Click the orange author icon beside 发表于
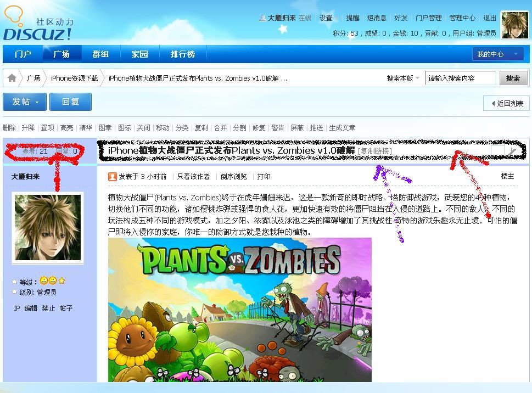The width and height of the screenshot is (532, 393). tap(112, 176)
